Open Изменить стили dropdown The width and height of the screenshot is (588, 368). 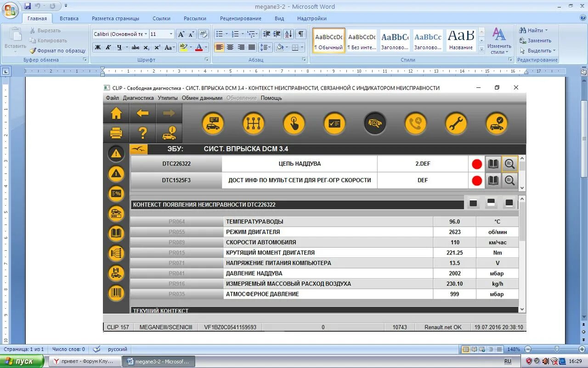(499, 41)
